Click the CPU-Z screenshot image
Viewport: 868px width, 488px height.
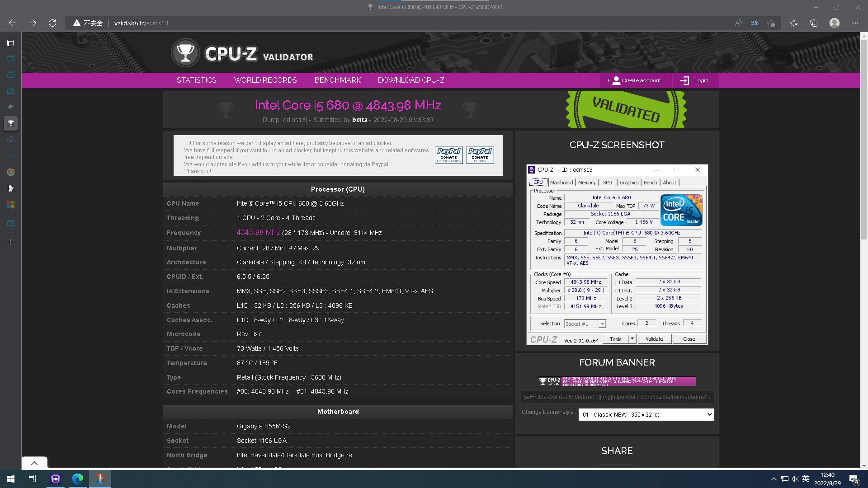(x=617, y=255)
